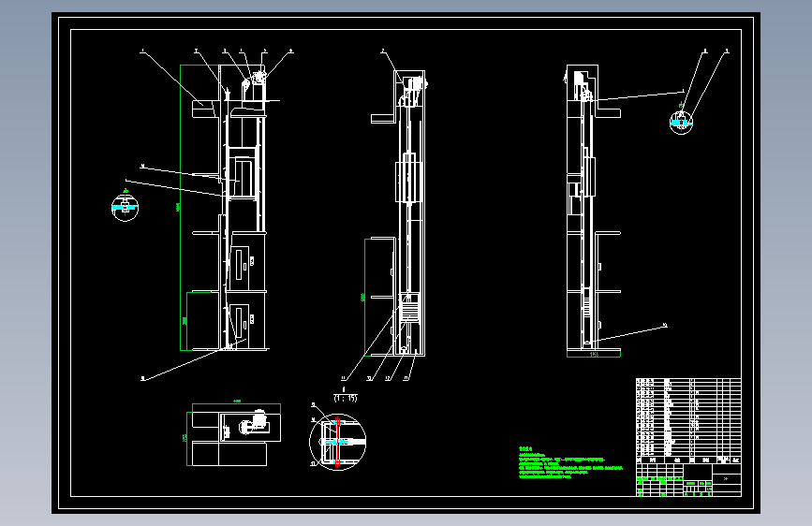Click the large enlarged detail circle at bottom center

click(338, 442)
